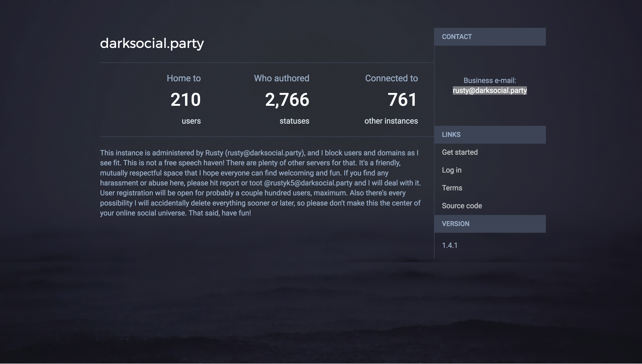The height and width of the screenshot is (364, 642).
Task: Click the 'Connected to' label
Action: [x=391, y=78]
